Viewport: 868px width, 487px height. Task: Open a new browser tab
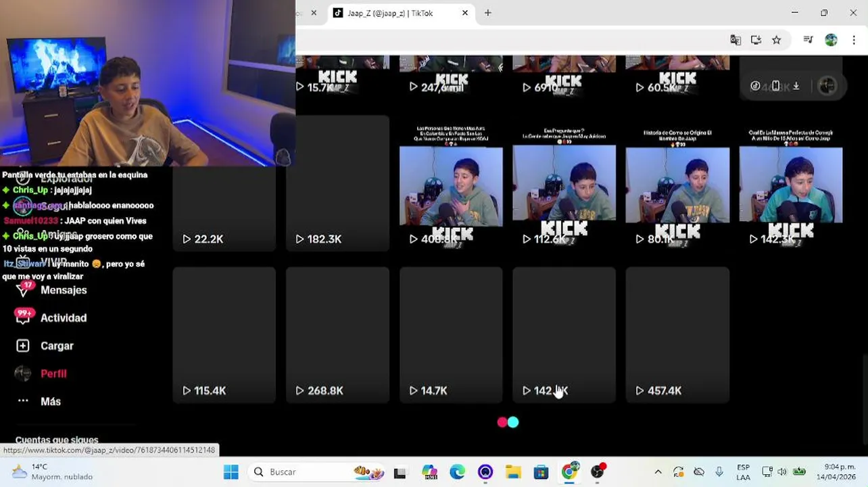[x=487, y=13]
